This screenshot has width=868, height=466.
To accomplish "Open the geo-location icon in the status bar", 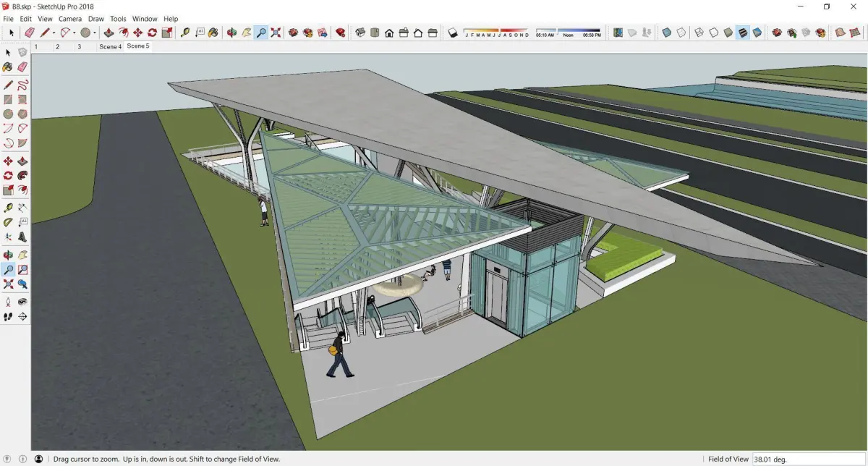I will 8,459.
